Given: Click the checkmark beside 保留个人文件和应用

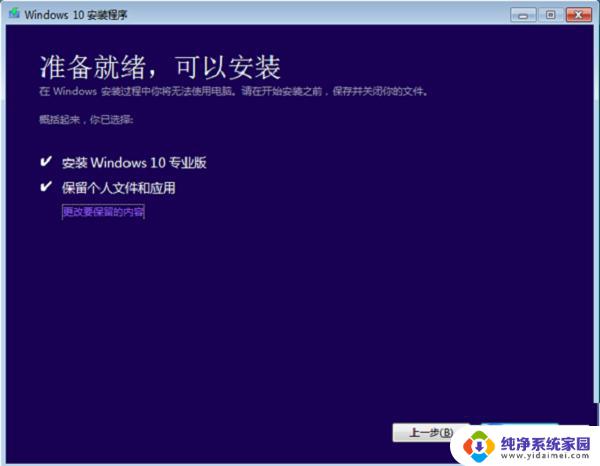Looking at the screenshot, I should tap(46, 187).
